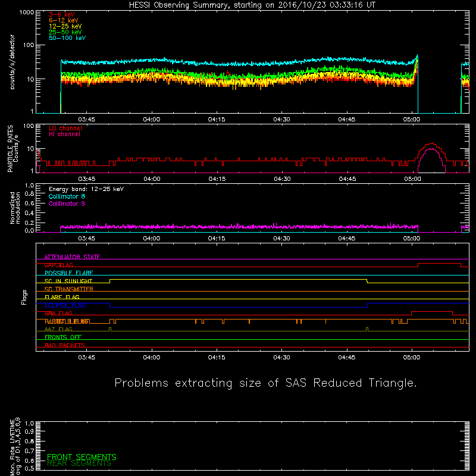Screen dimensions: 476x476
Task: Click the counts/s/detector axis label
Action: click(12, 62)
